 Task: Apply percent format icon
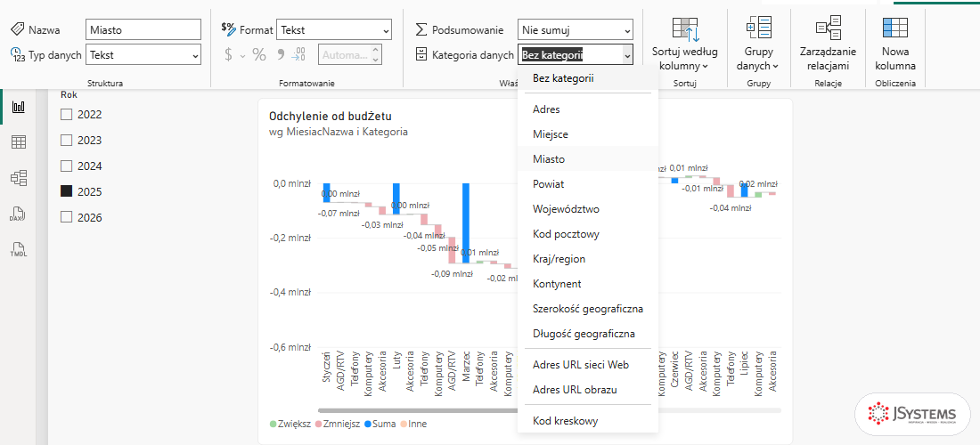point(258,55)
